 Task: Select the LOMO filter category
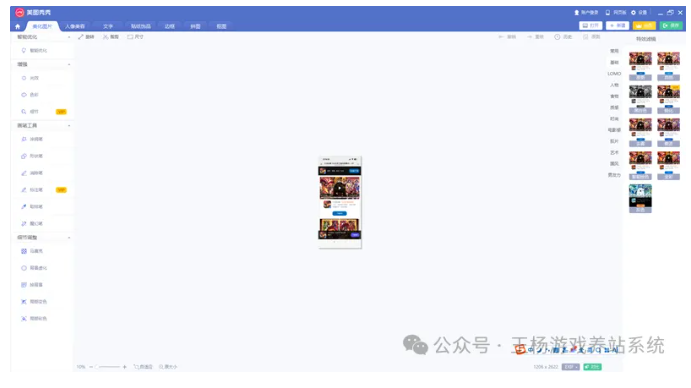[614, 74]
